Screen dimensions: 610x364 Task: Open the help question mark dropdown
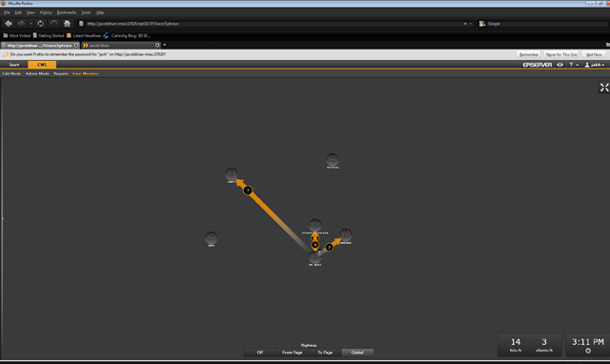[x=574, y=65]
